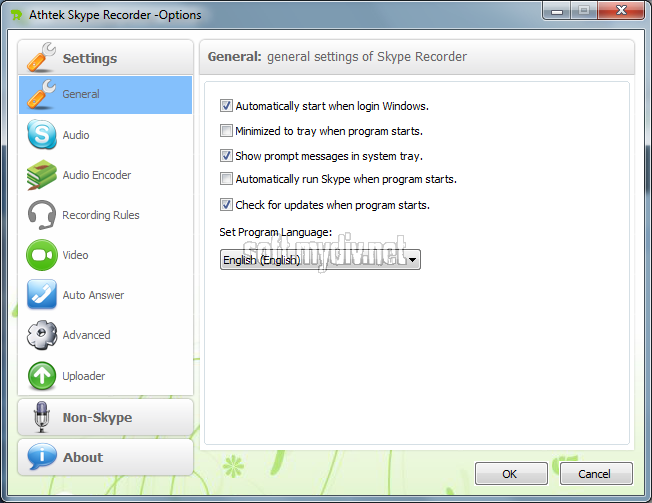Image resolution: width=652 pixels, height=503 pixels.
Task: Click the General wrench icon
Action: tap(42, 94)
